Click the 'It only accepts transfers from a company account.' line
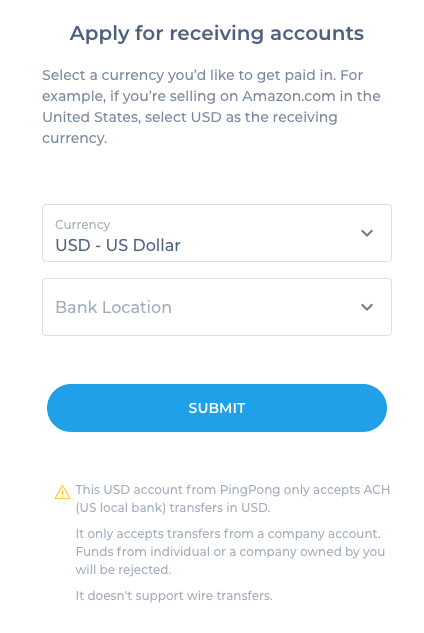The image size is (424, 633). point(228,534)
